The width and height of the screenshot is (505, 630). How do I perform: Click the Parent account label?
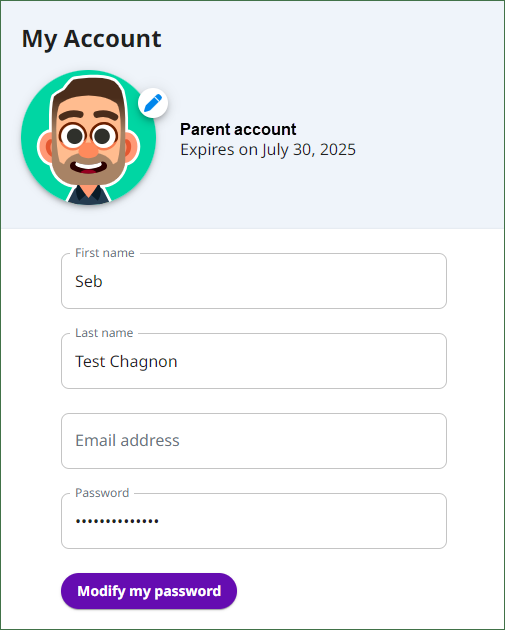point(238,129)
